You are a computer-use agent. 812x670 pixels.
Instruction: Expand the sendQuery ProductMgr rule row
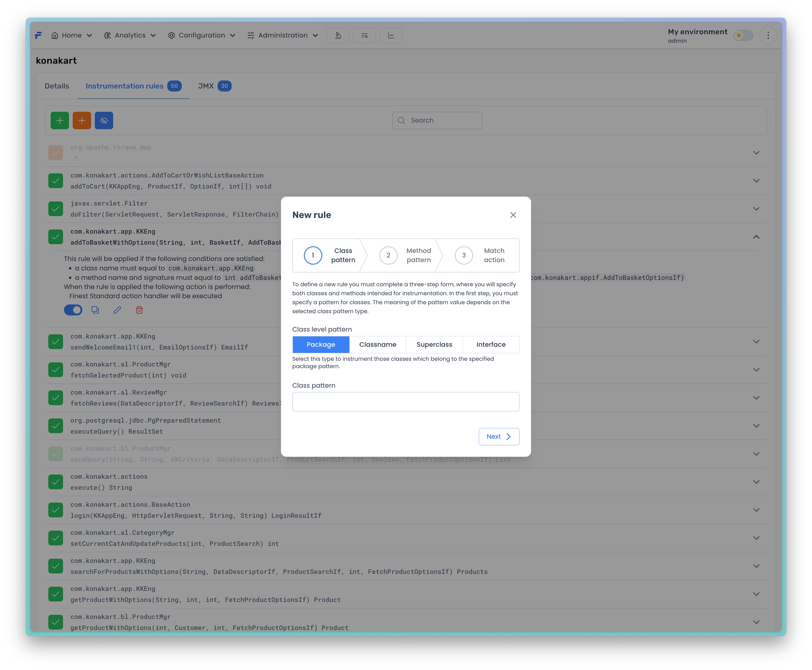click(x=756, y=454)
